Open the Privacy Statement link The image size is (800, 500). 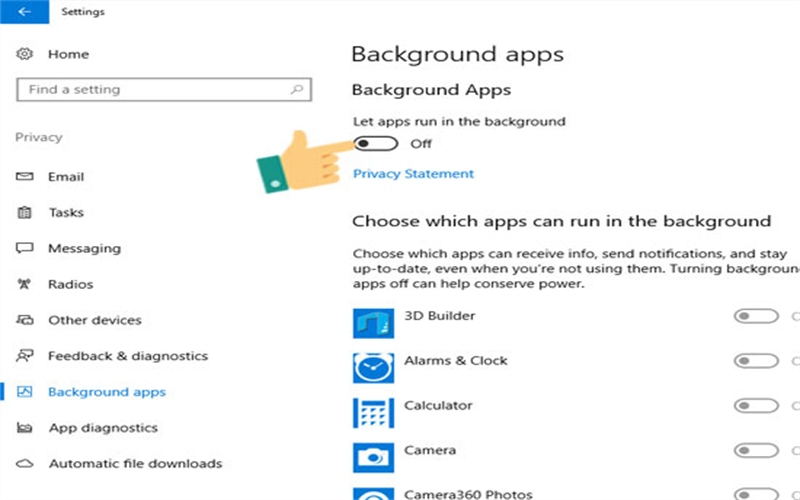click(x=414, y=174)
